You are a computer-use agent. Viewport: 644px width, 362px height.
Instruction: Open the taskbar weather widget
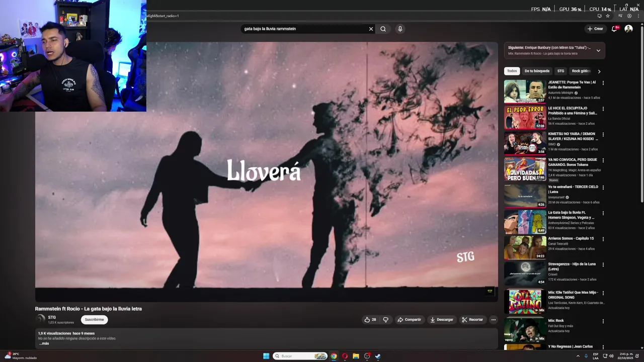[x=21, y=356]
